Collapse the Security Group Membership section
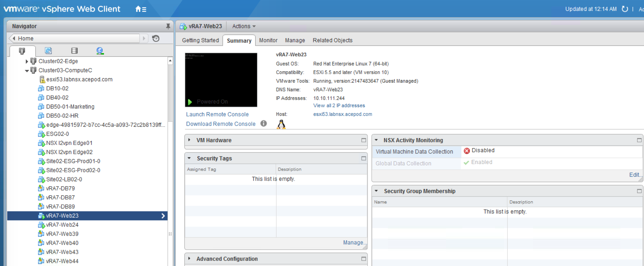The height and width of the screenshot is (266, 644). pyautogui.click(x=376, y=191)
